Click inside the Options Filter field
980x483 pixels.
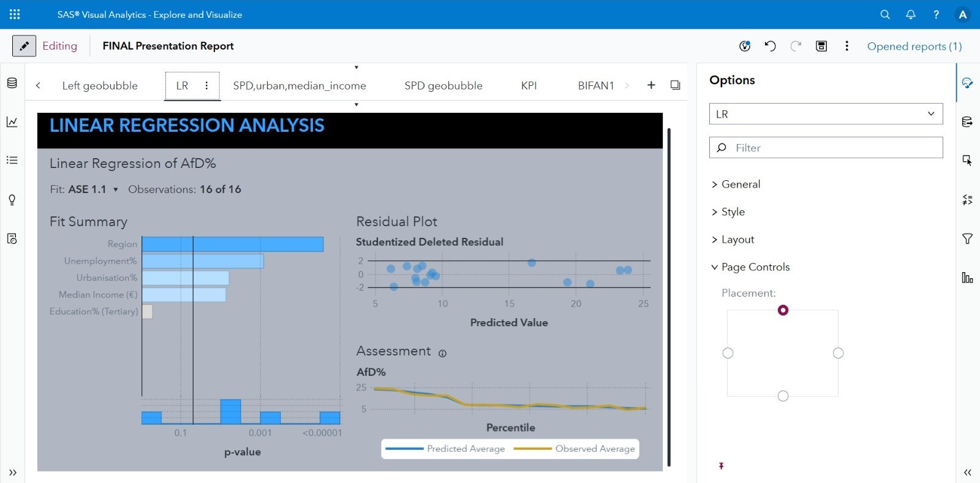click(x=826, y=148)
